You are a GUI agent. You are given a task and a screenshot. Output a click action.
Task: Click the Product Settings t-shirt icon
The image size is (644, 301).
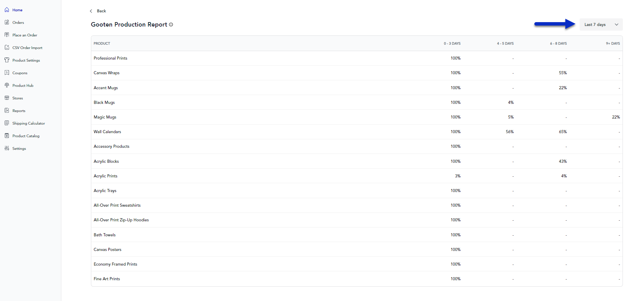pyautogui.click(x=7, y=60)
